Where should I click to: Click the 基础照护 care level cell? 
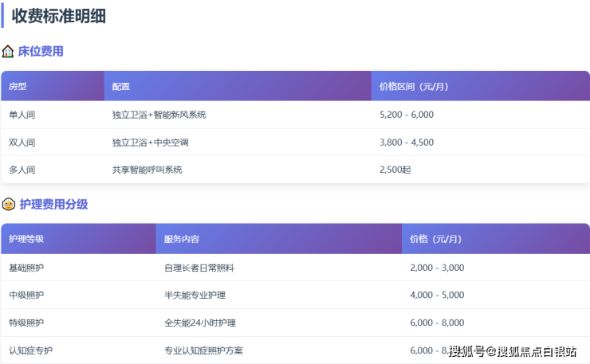click(x=26, y=268)
